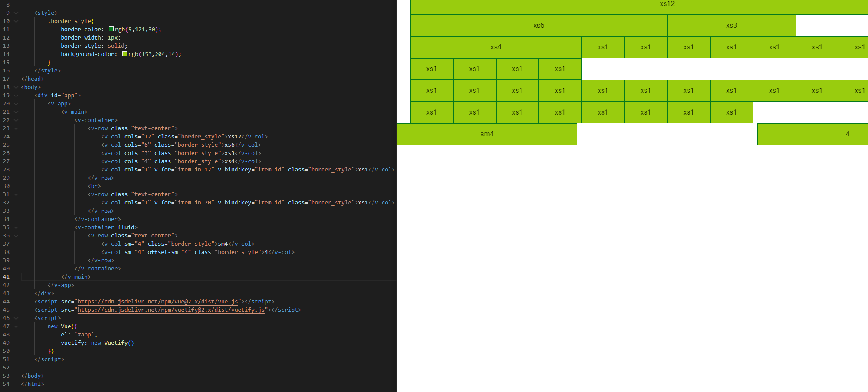The width and height of the screenshot is (868, 392).
Task: Click the offset-sm="4" attribute
Action: coord(169,252)
